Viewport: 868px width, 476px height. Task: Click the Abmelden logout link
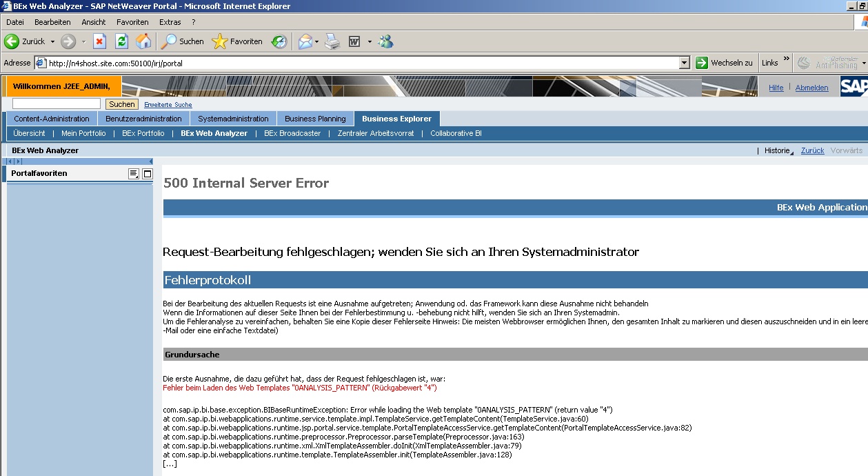tap(811, 88)
